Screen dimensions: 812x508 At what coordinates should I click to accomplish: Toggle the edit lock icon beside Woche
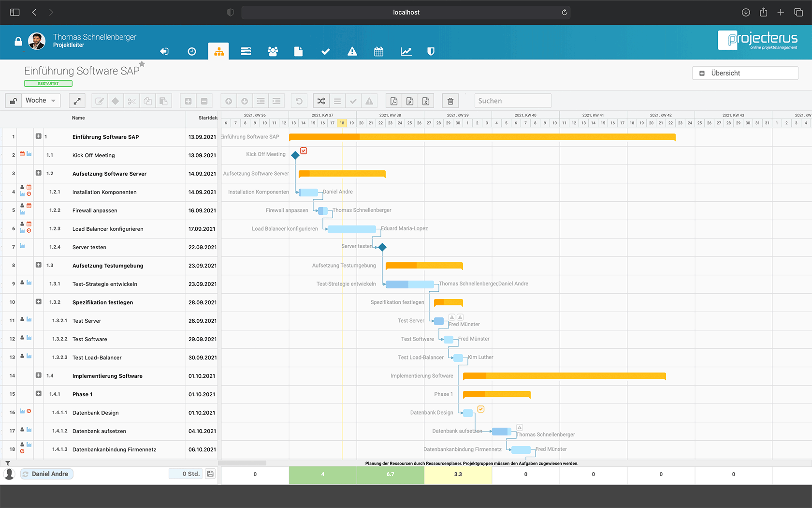point(14,101)
